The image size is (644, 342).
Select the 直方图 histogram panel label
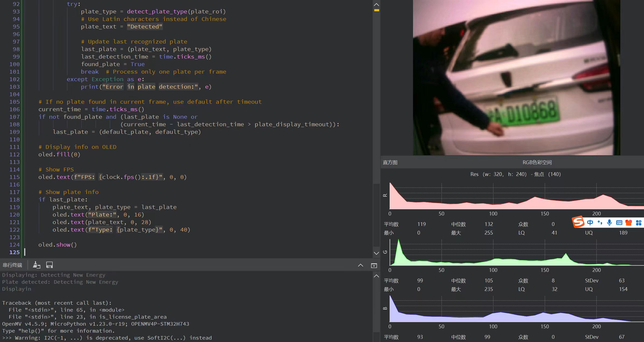click(390, 162)
